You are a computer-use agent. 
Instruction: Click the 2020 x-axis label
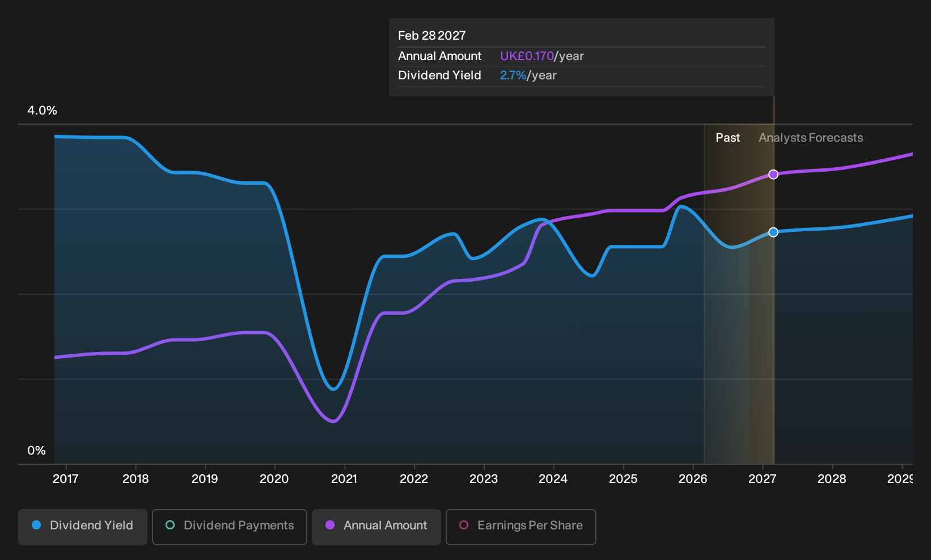[x=274, y=479]
